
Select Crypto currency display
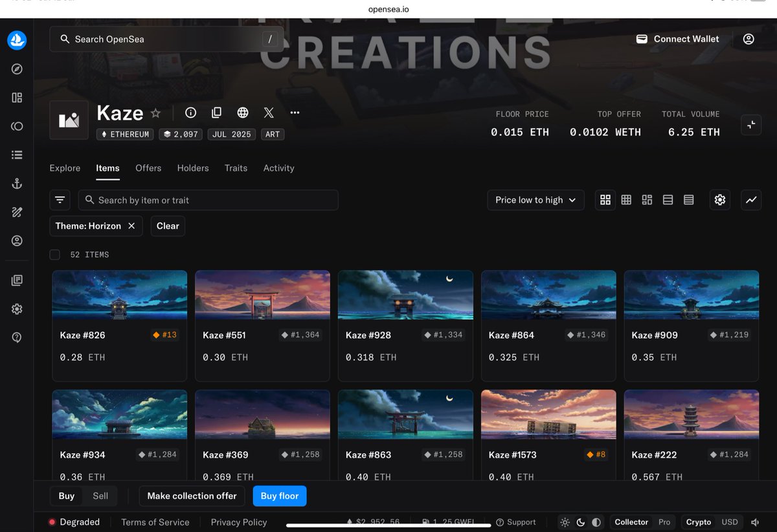tap(699, 522)
